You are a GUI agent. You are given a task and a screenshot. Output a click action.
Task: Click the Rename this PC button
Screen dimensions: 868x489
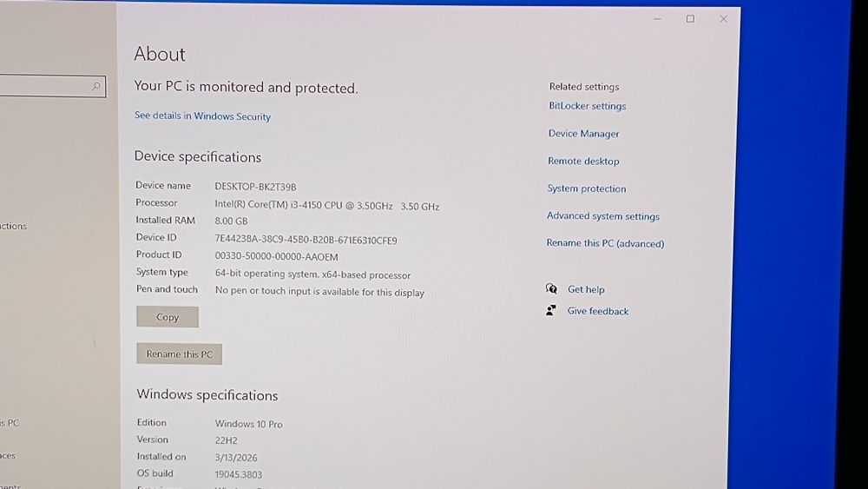tap(180, 354)
